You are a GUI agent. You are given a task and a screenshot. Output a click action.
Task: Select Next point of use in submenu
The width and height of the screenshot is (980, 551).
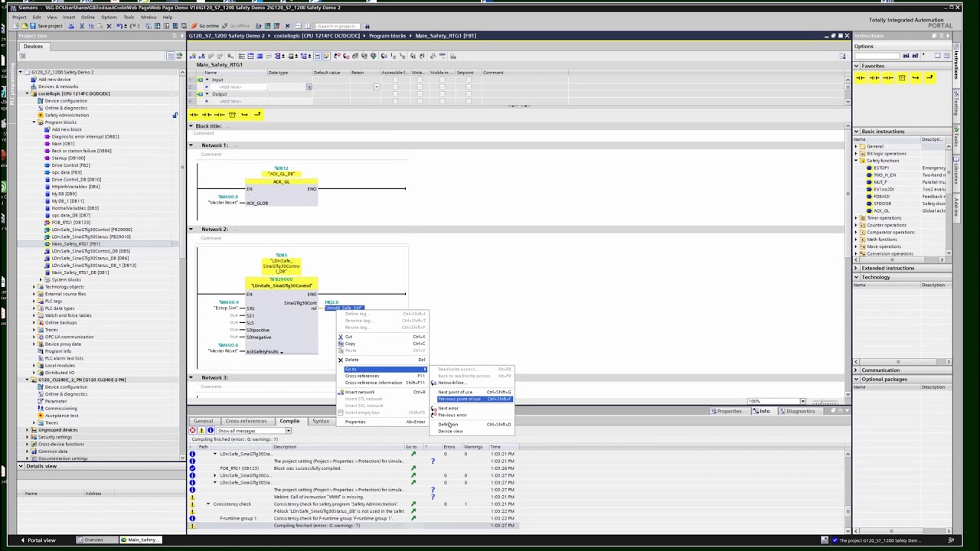point(475,393)
